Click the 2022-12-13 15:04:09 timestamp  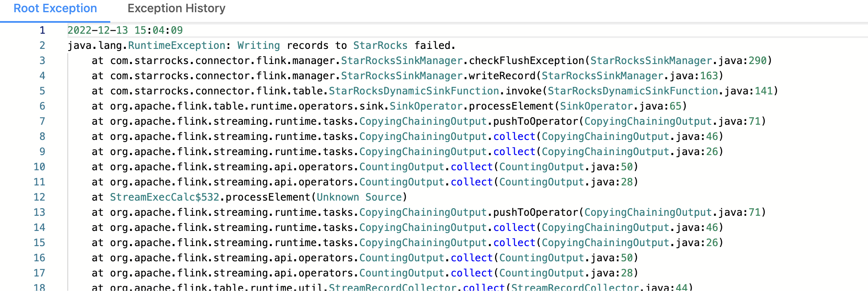pos(125,30)
